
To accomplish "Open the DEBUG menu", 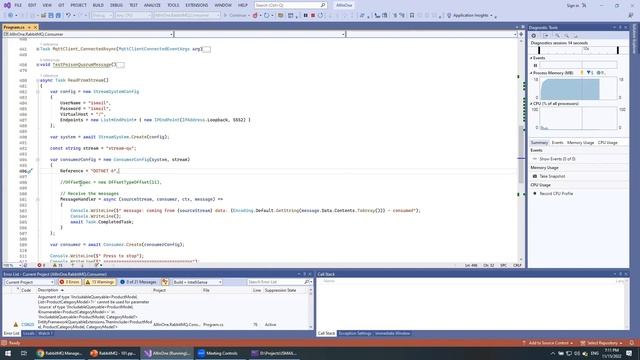I will tap(116, 5).
